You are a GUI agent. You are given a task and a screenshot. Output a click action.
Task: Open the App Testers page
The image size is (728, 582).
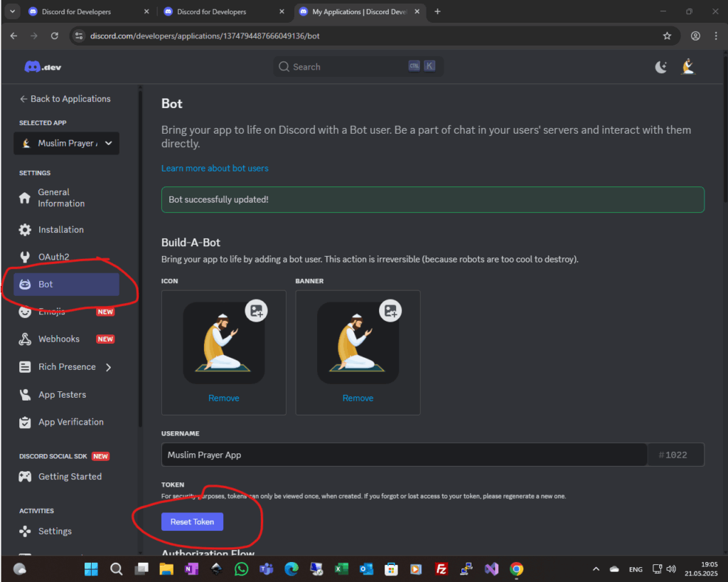click(x=63, y=395)
